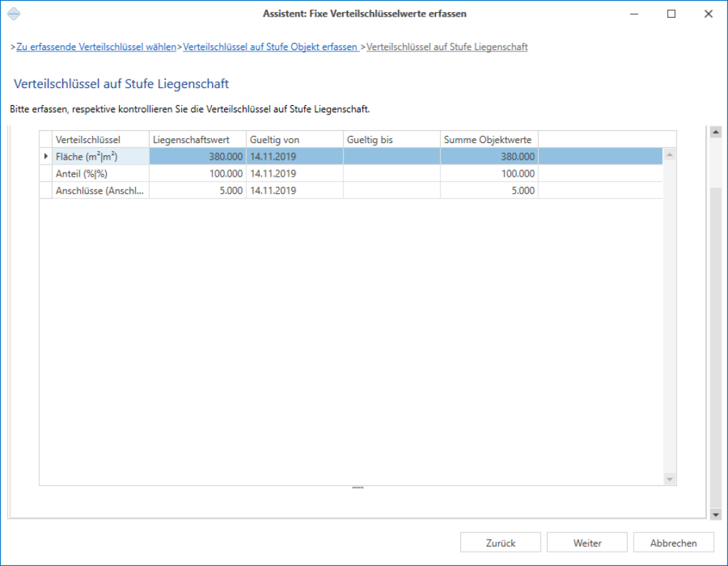The image size is (728, 566).
Task: Go to 'Verteilschlüssel auf Stufe Objekt erfassen' step
Action: click(x=271, y=47)
